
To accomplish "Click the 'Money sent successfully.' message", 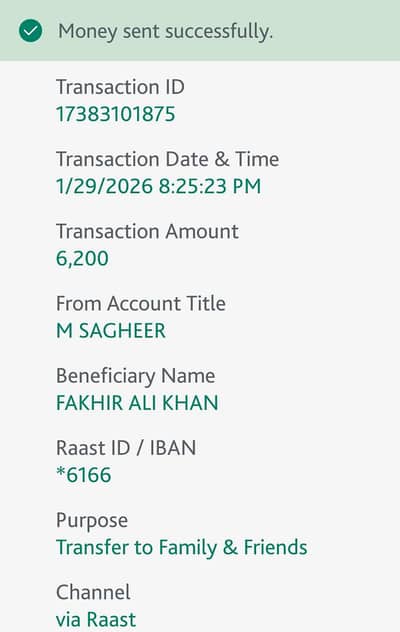I will click(x=165, y=31).
